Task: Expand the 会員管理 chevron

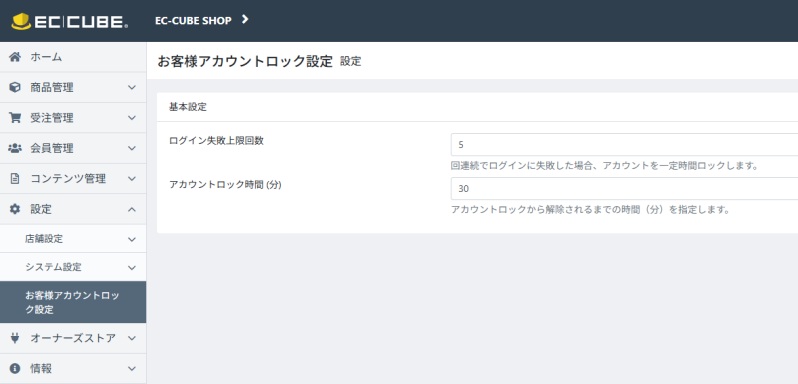Action: [x=132, y=149]
